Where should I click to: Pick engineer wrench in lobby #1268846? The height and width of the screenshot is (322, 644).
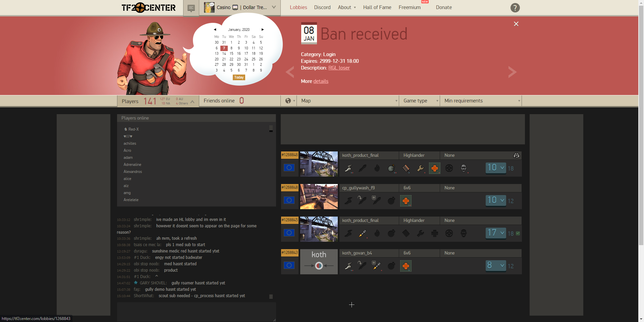point(420,168)
